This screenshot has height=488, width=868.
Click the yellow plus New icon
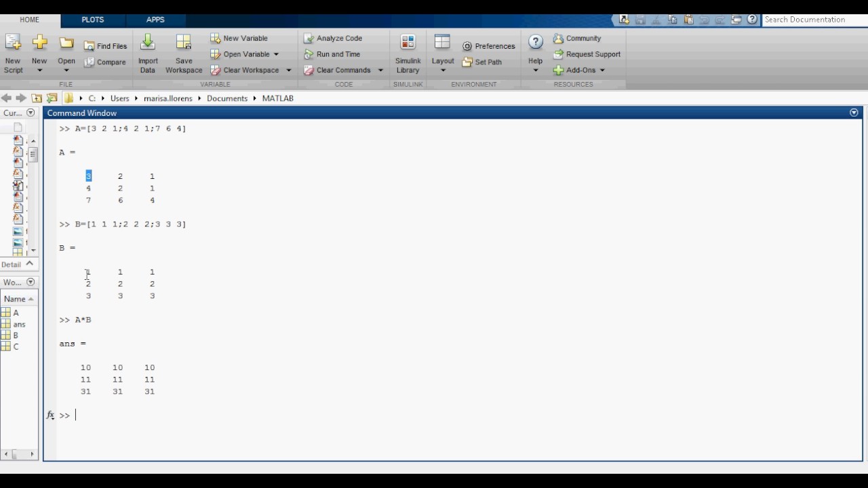tap(40, 42)
